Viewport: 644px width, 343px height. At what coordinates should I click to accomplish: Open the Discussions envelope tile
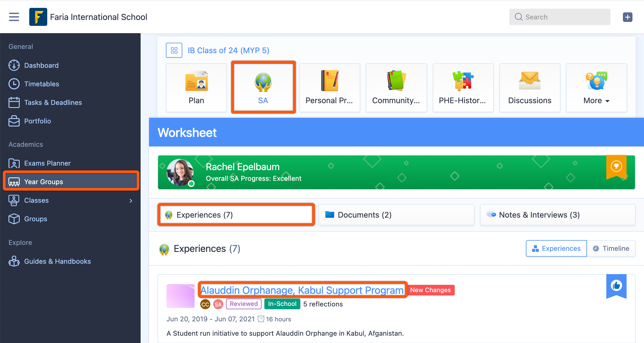(x=530, y=88)
